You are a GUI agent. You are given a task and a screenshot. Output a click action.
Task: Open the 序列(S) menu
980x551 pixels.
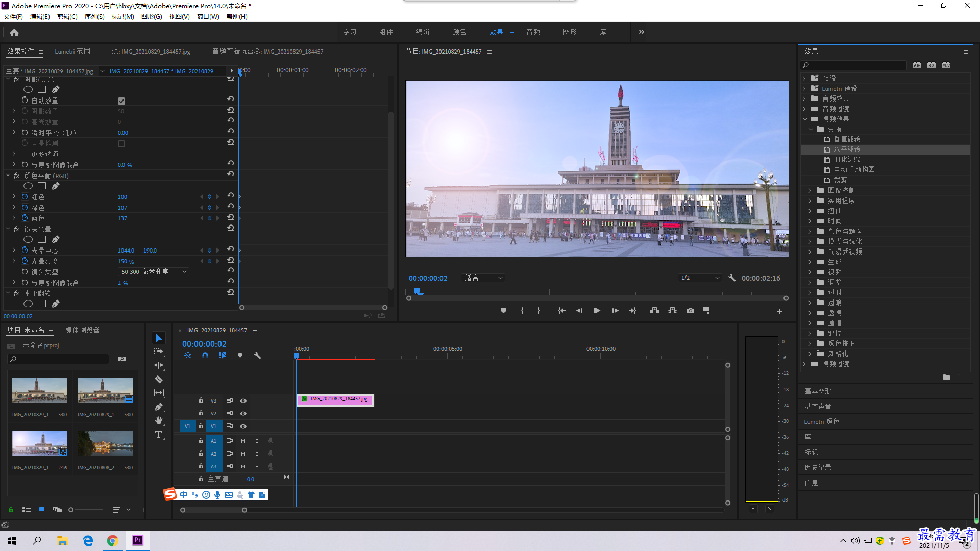pos(94,17)
